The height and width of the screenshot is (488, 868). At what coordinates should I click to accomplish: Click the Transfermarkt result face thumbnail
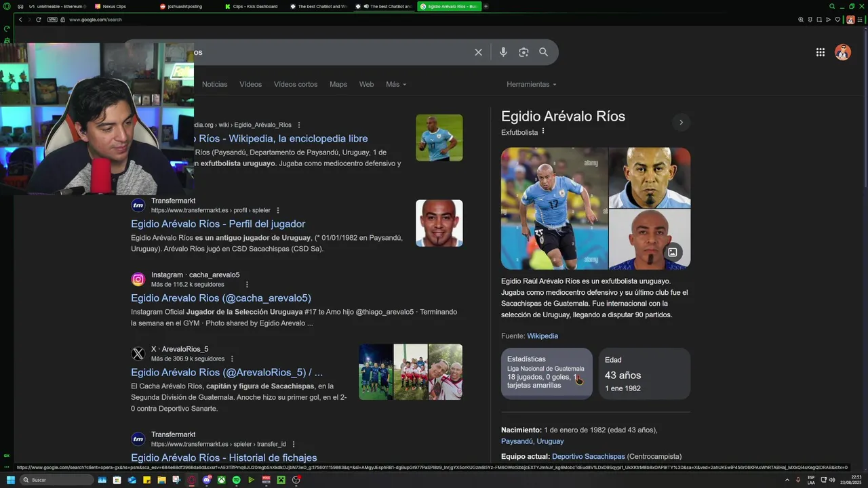439,223
